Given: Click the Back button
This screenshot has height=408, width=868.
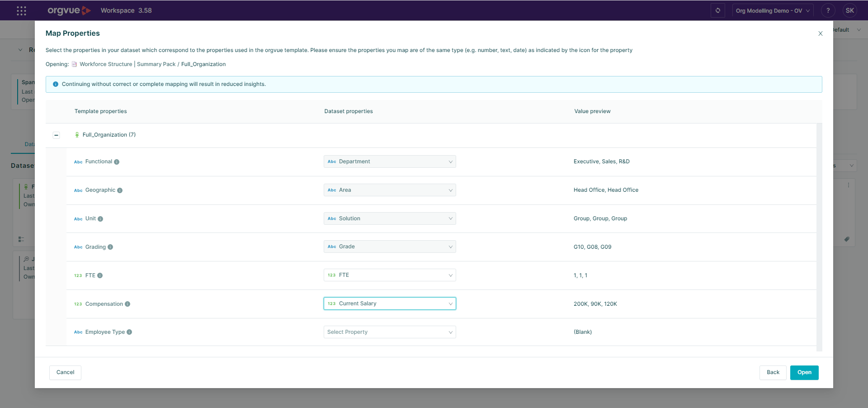Looking at the screenshot, I should point(773,372).
